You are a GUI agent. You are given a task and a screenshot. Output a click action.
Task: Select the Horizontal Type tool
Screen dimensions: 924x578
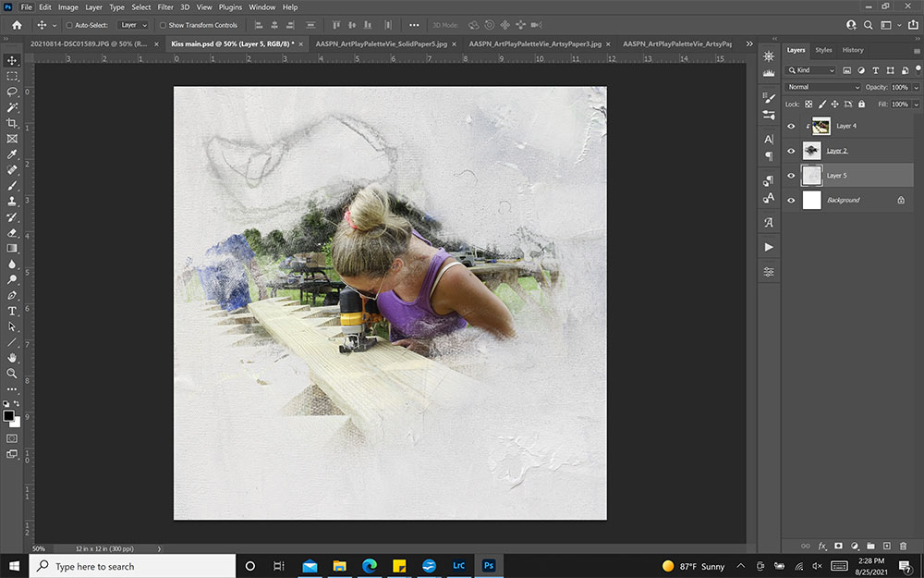tap(12, 311)
